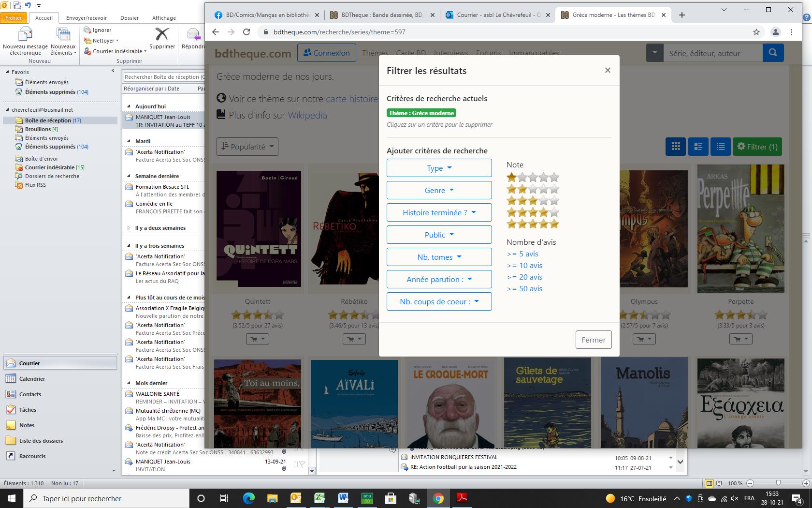Close the Filtrer les résultats dialog with X
Image resolution: width=812 pixels, height=508 pixels.
click(x=608, y=70)
